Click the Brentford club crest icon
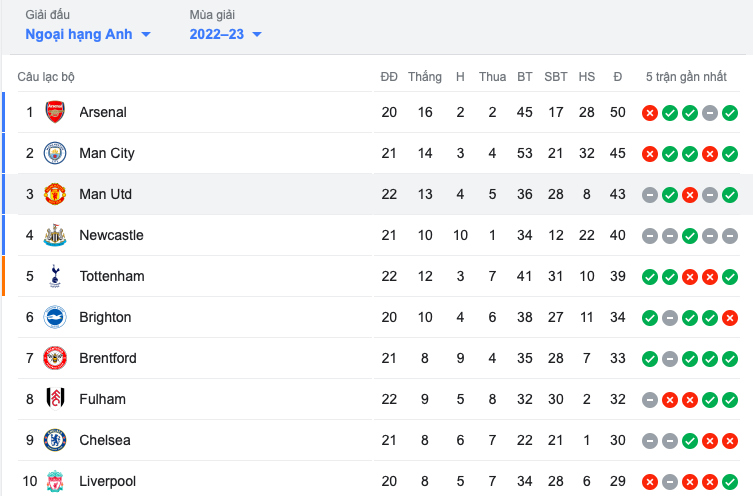 pos(55,358)
